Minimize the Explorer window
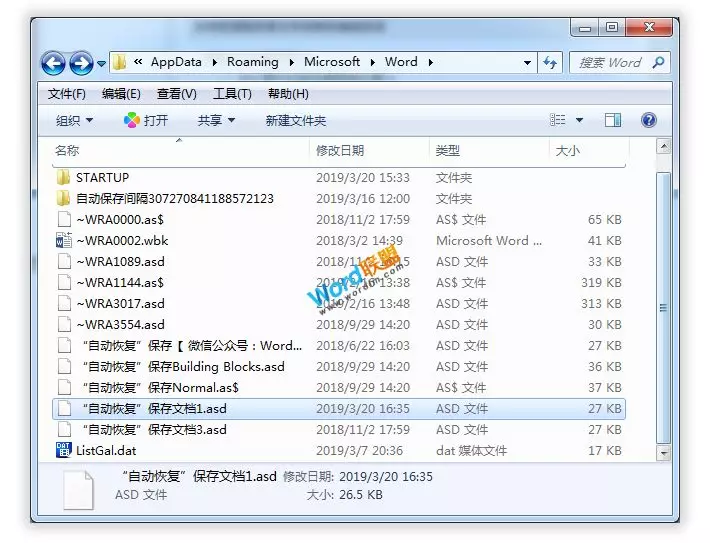 coord(585,28)
